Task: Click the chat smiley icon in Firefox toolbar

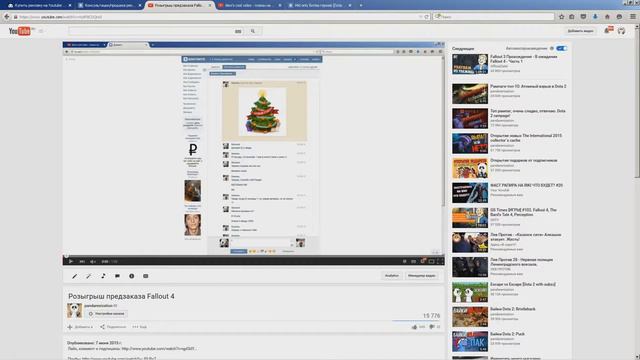Action: point(620,17)
